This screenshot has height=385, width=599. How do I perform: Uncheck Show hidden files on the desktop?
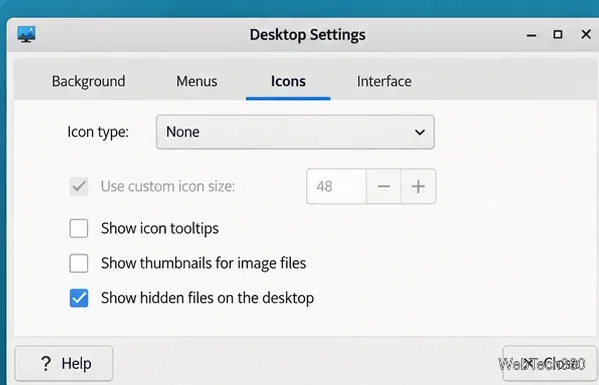79,298
